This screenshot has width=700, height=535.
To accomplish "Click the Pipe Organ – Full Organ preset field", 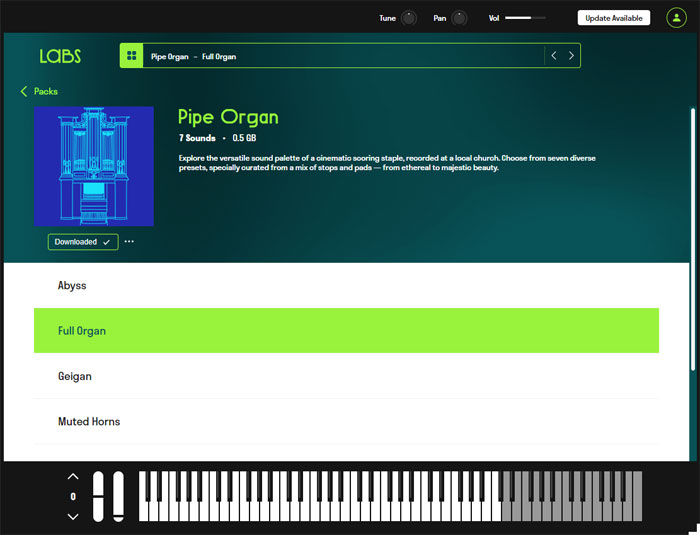I will (343, 55).
